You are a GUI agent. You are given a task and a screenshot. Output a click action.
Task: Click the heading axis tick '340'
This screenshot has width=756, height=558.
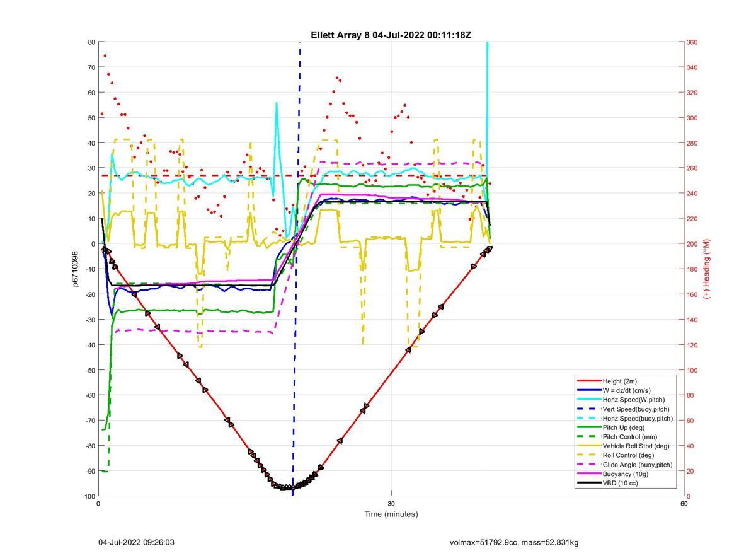pyautogui.click(x=692, y=67)
